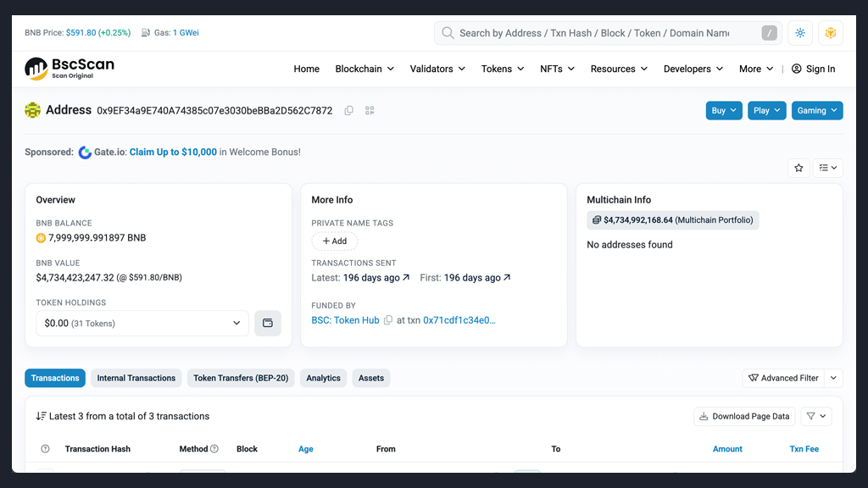Click the Sign In user icon

(797, 69)
